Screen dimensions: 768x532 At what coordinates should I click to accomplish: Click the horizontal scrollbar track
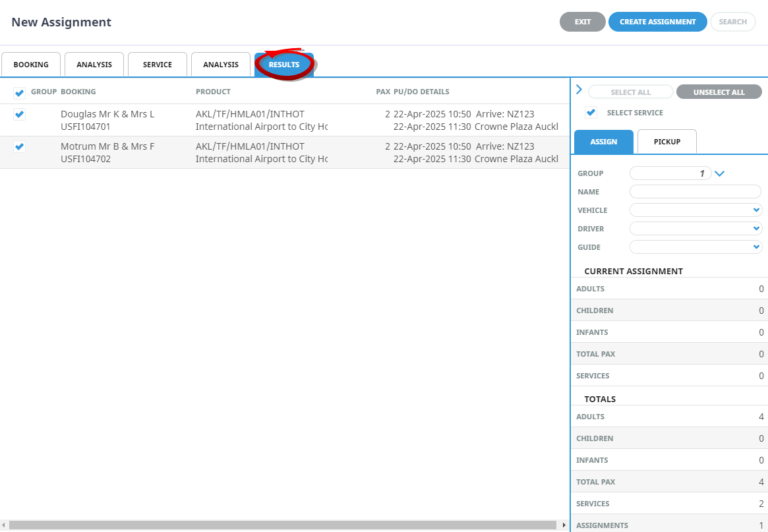(283, 525)
